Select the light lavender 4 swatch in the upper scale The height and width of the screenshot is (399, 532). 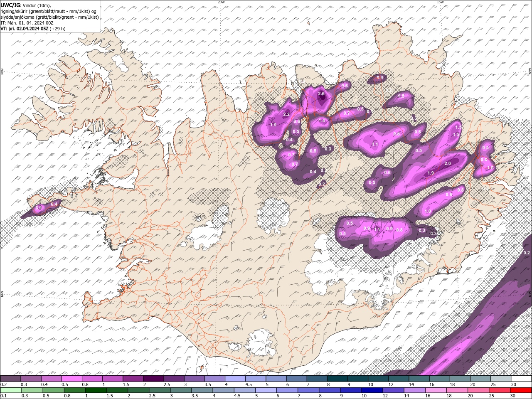235,379
